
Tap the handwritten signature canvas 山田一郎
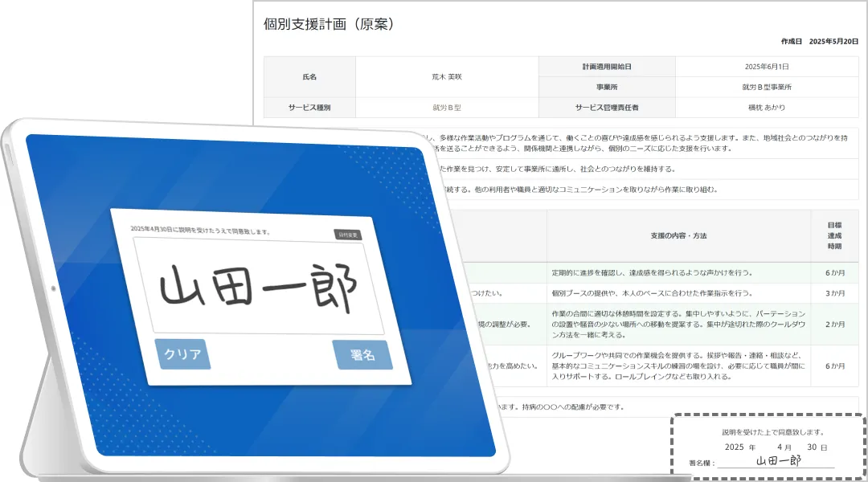tap(259, 286)
